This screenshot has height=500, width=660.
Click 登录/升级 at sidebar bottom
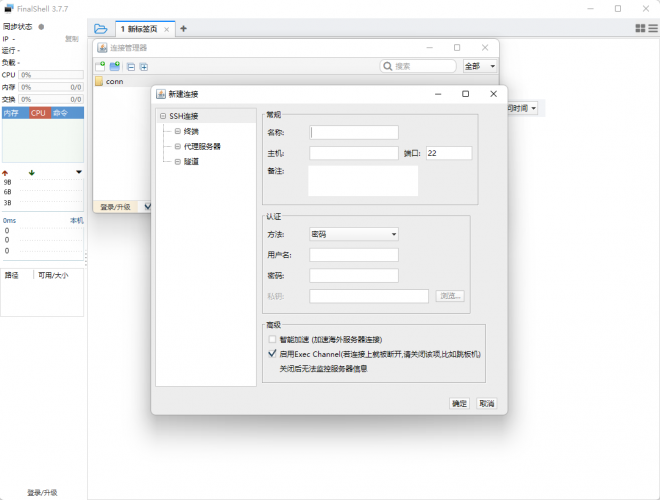[x=43, y=492]
